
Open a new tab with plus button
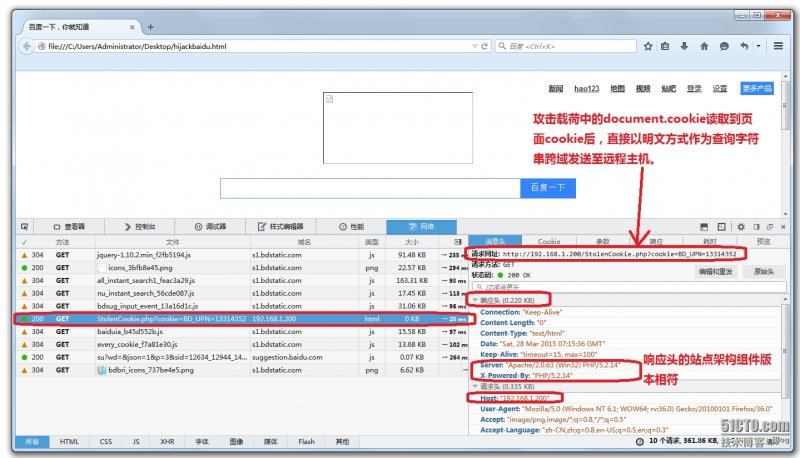151,27
